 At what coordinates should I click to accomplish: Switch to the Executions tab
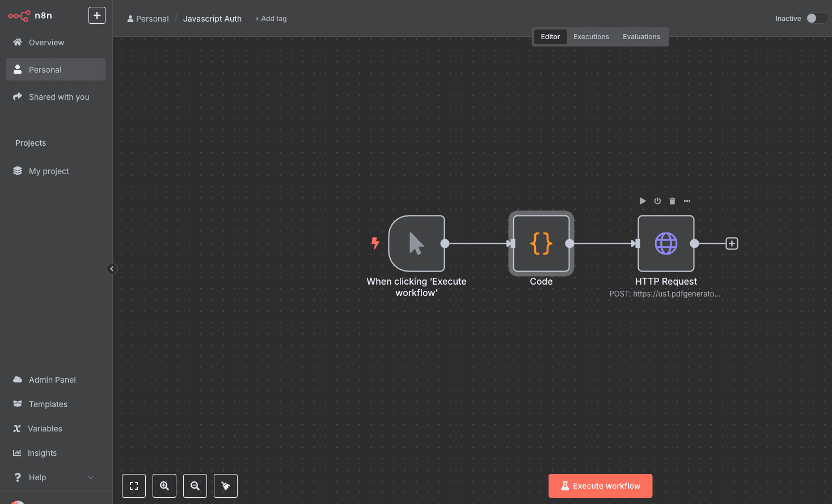[x=591, y=37]
